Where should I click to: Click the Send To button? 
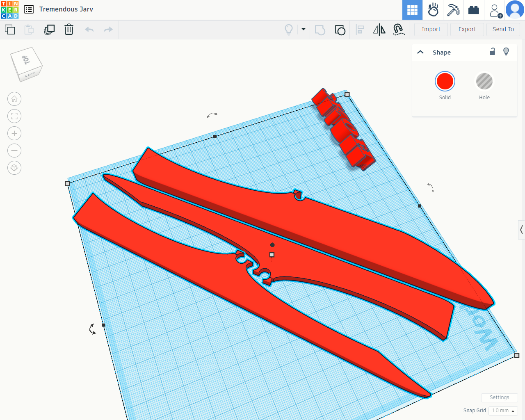(x=503, y=30)
